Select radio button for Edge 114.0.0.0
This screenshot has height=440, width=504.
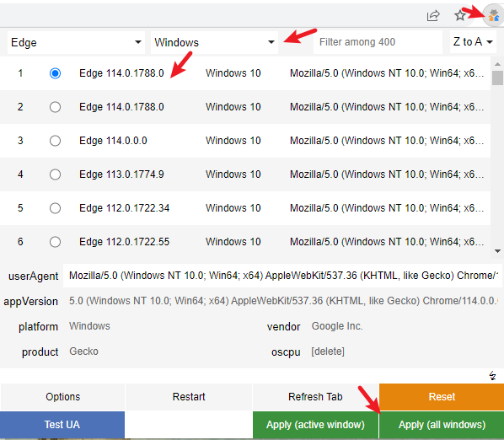(x=55, y=141)
